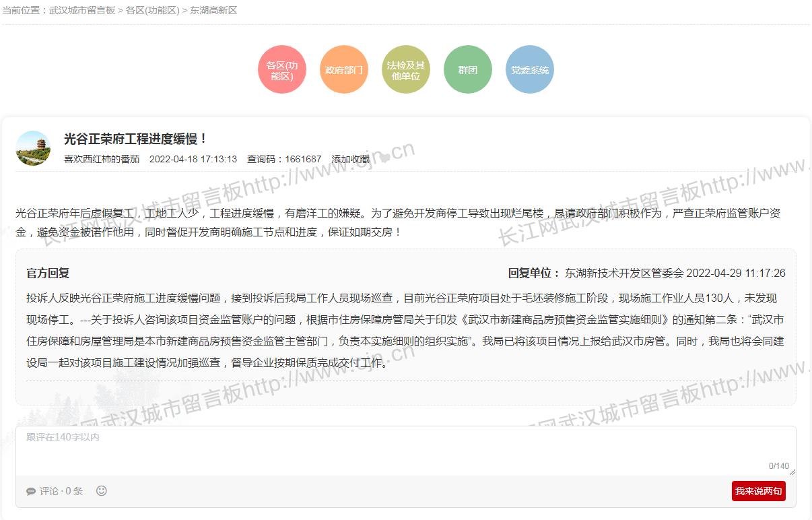Go to 武汉城市留言板 in the breadcrumb
The width and height of the screenshot is (812, 520).
pyautogui.click(x=82, y=11)
